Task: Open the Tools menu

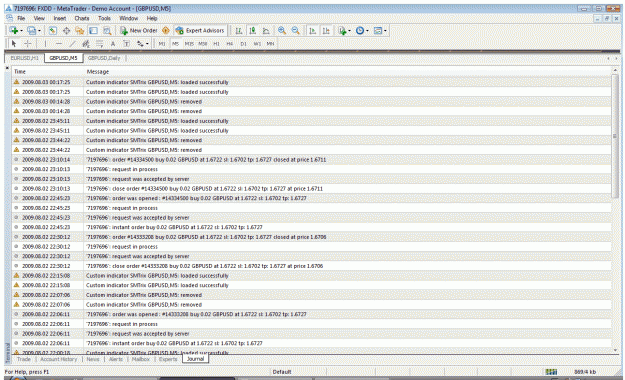Action: click(x=104, y=18)
